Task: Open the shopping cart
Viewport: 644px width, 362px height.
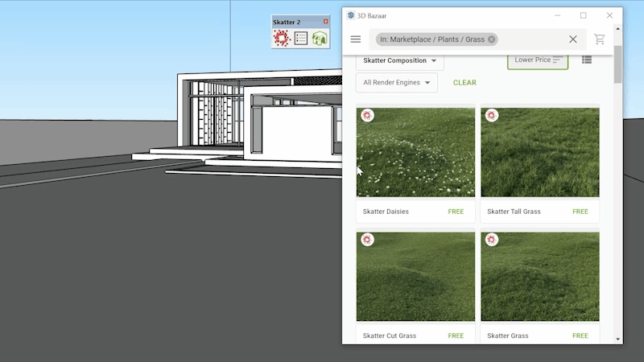Action: tap(599, 39)
